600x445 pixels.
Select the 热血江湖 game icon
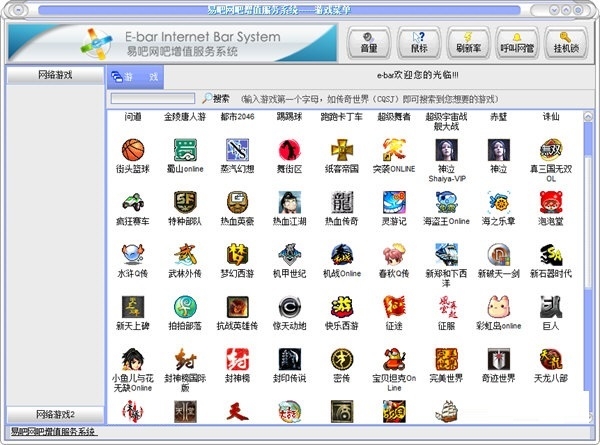(x=289, y=203)
